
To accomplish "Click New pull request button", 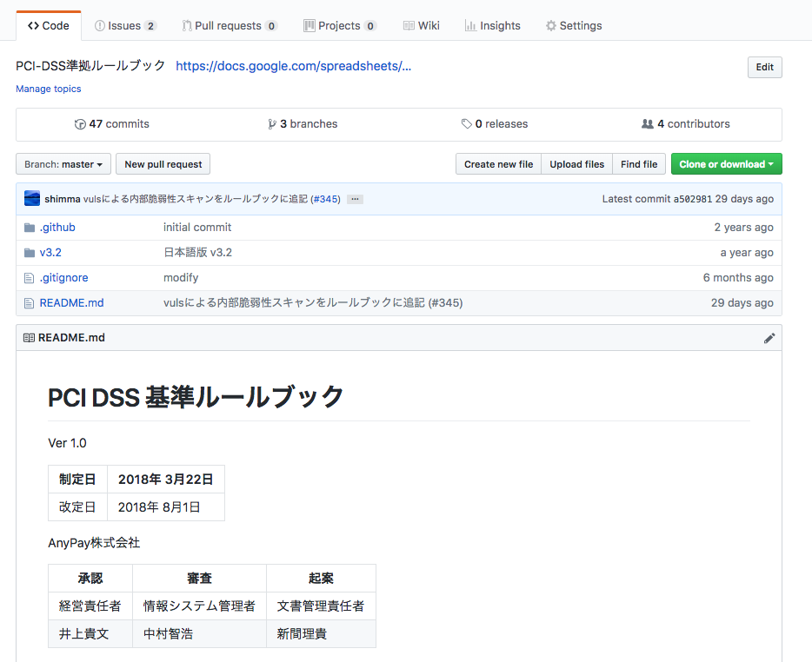I will (x=163, y=164).
